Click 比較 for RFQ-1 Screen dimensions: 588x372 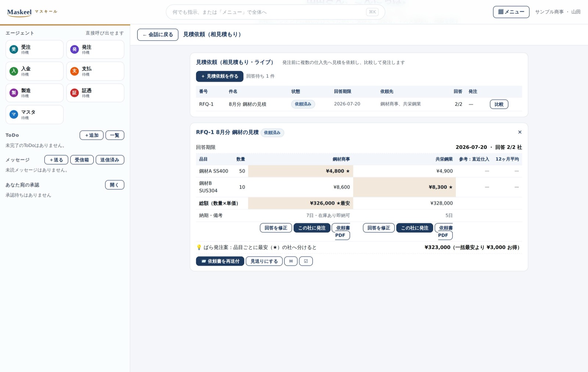click(499, 104)
